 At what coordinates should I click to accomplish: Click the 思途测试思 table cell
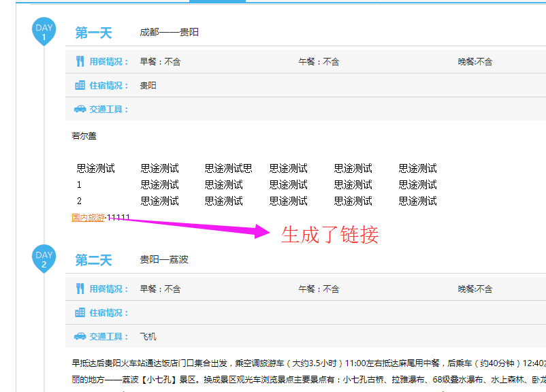229,168
